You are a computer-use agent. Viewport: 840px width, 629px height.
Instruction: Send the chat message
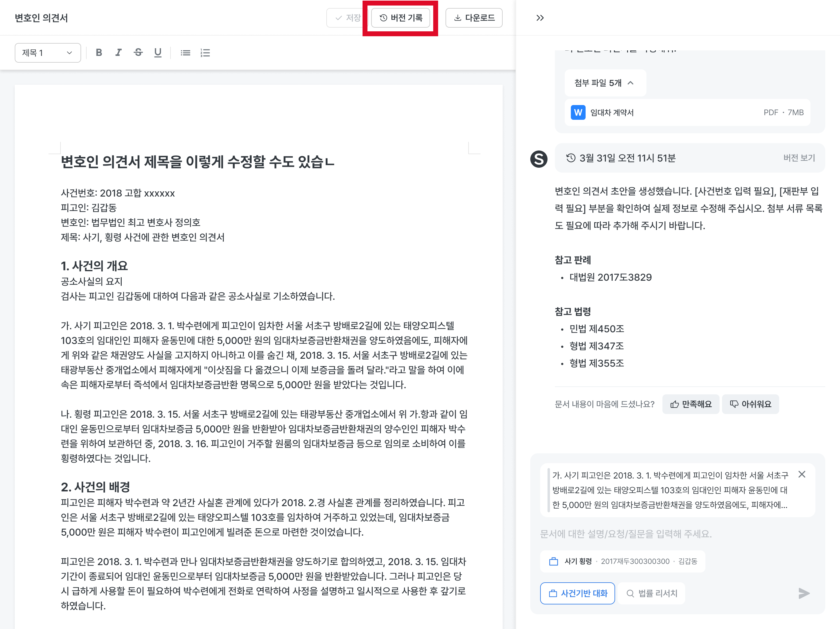(x=803, y=593)
